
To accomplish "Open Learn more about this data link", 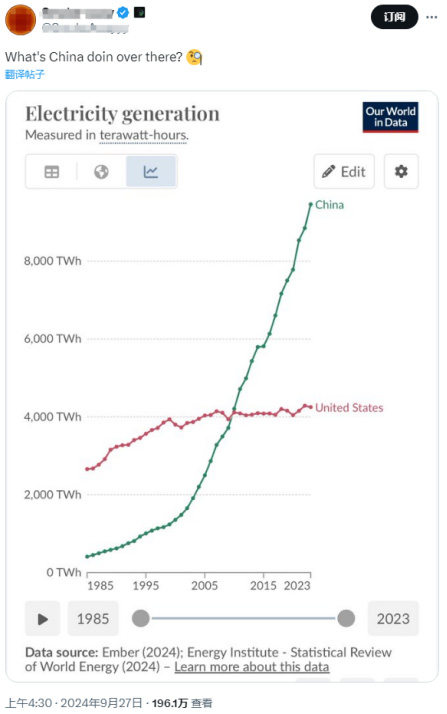I will (x=251, y=667).
